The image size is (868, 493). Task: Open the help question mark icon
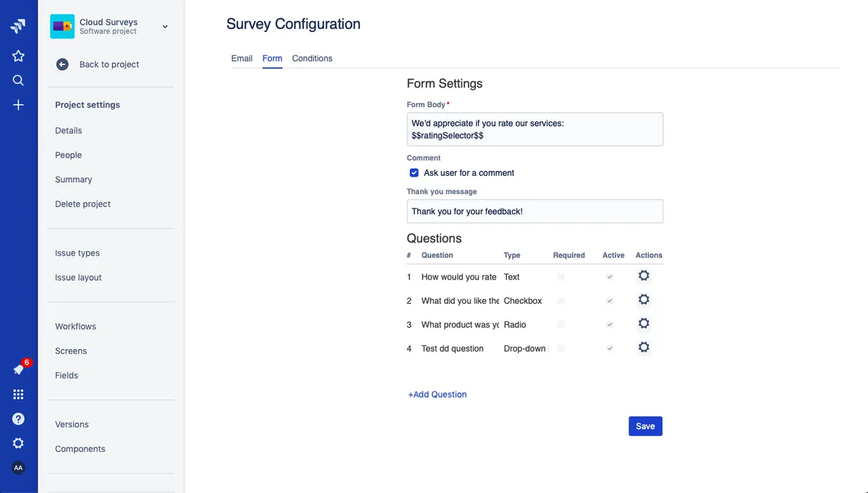point(18,419)
